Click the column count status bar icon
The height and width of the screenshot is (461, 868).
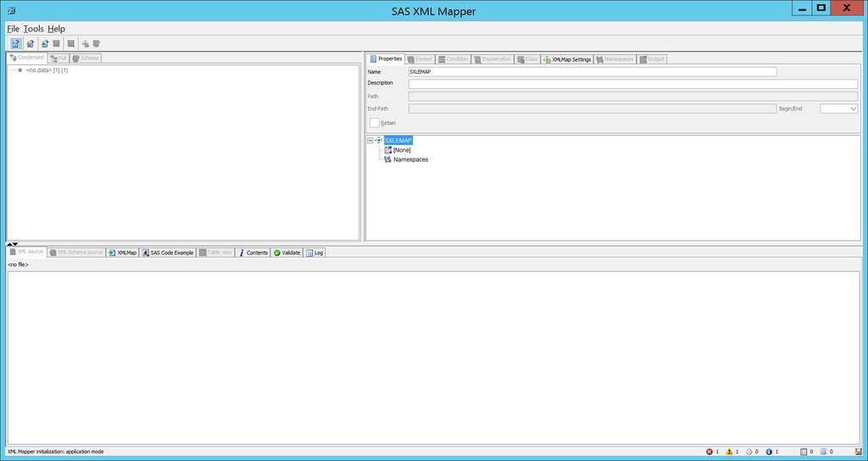(823, 452)
